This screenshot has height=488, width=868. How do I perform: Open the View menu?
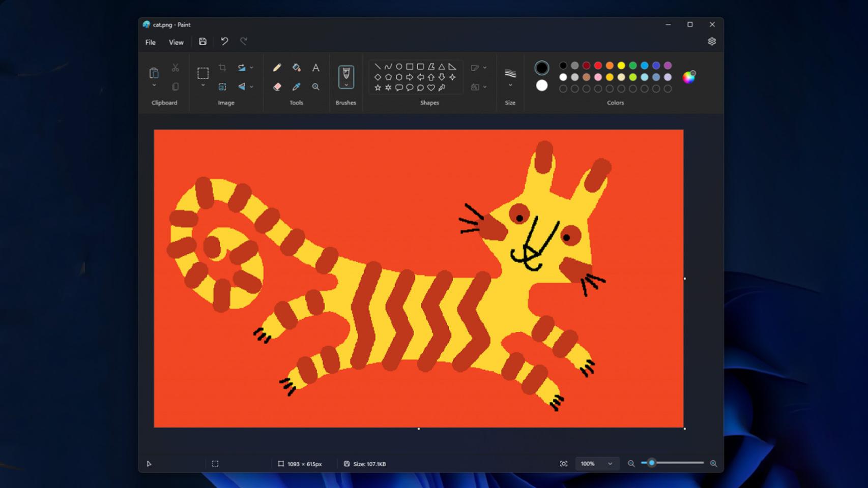[x=176, y=42]
